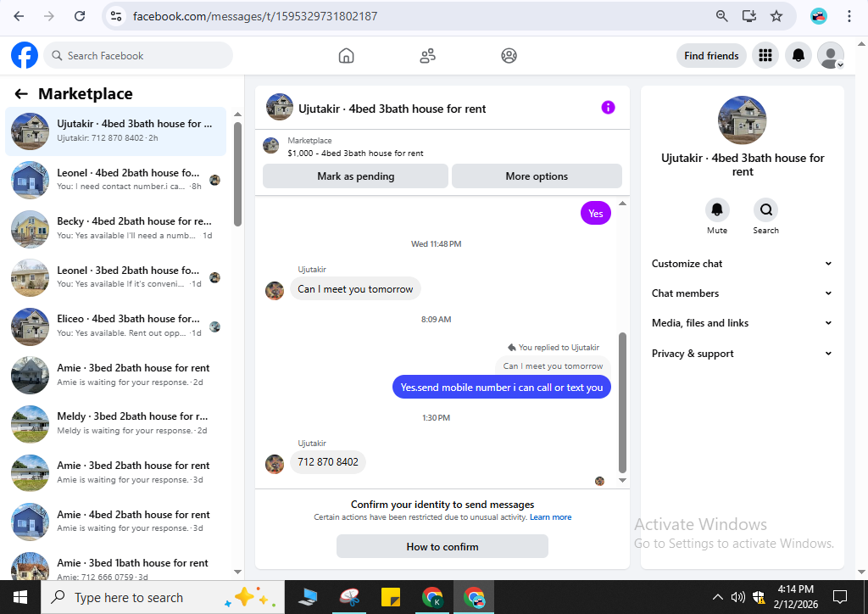Click Mark as pending button
868x614 pixels.
(x=355, y=176)
